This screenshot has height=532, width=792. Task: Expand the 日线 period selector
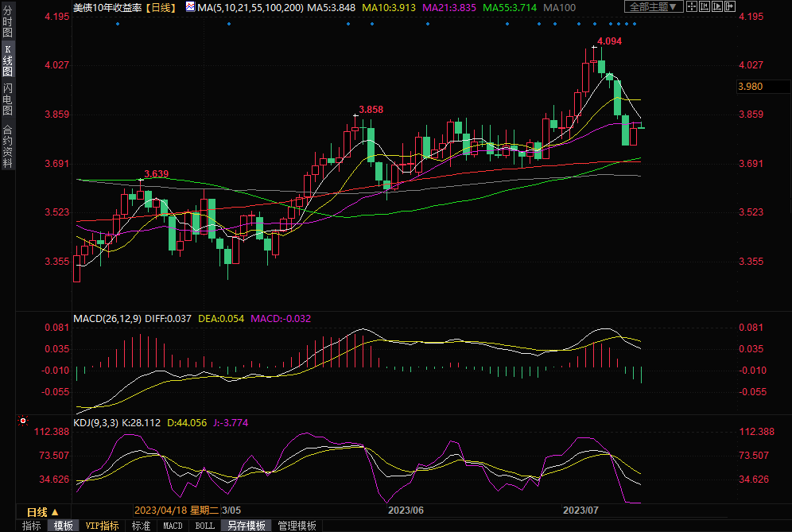(42, 511)
